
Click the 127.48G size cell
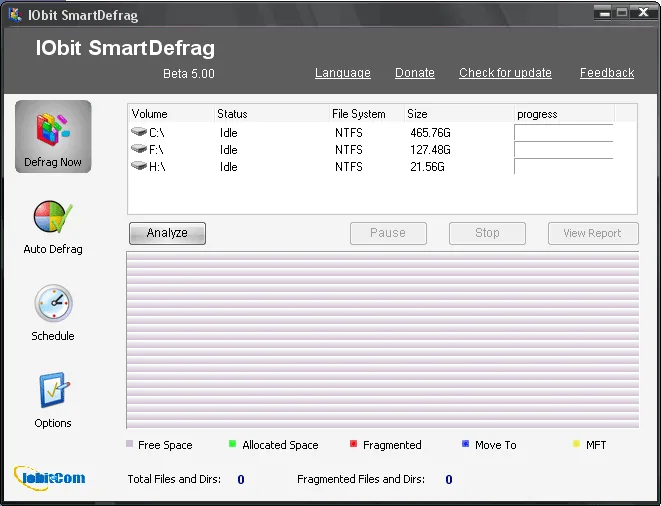tap(430, 150)
